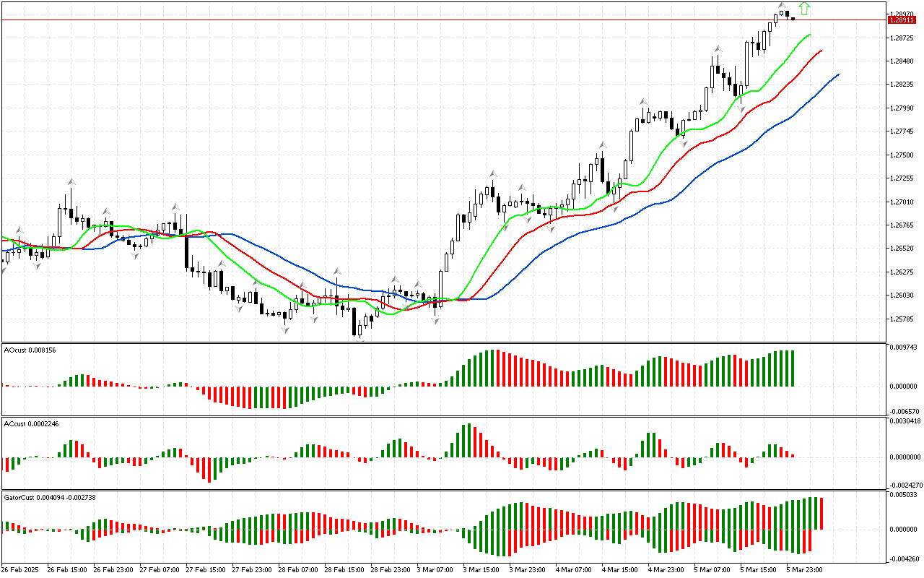
Task: Choose the 5 Mar 23:00 time label
Action: 806,570
